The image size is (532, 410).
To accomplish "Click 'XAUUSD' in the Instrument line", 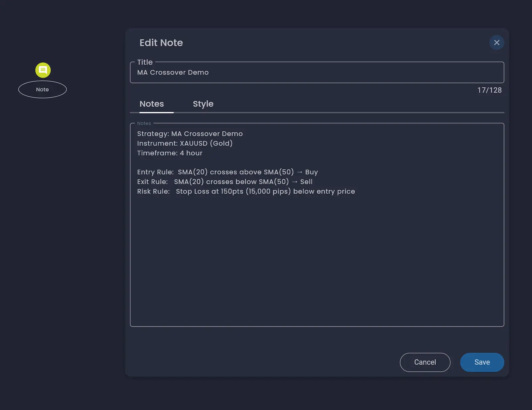I will (193, 143).
